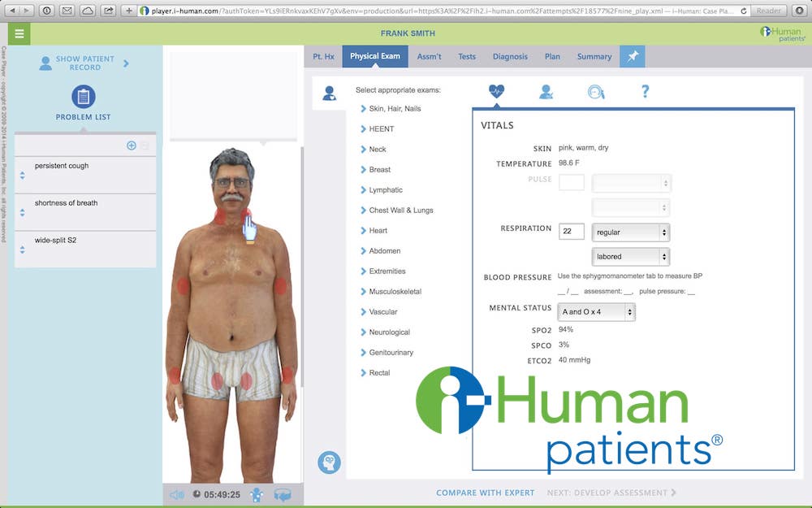This screenshot has height=508, width=812.
Task: Open the respiration 'labored' effort dropdown
Action: pos(631,257)
